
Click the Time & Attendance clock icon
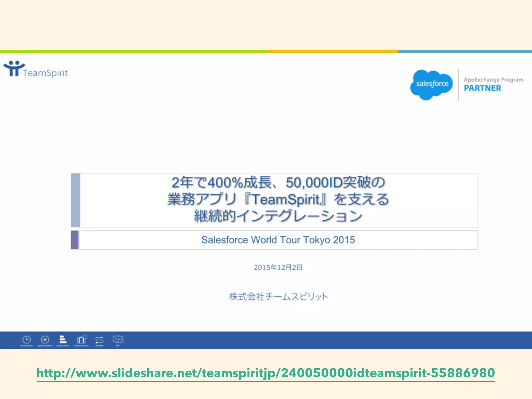point(27,340)
